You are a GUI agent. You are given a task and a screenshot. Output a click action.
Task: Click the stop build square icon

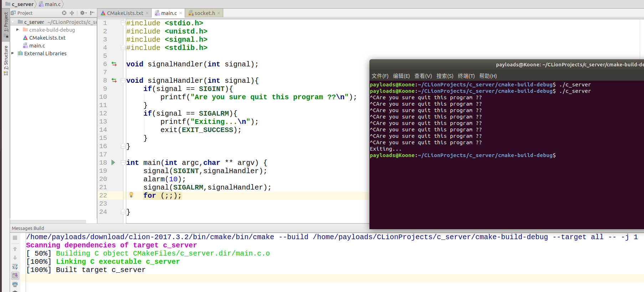coord(15,238)
